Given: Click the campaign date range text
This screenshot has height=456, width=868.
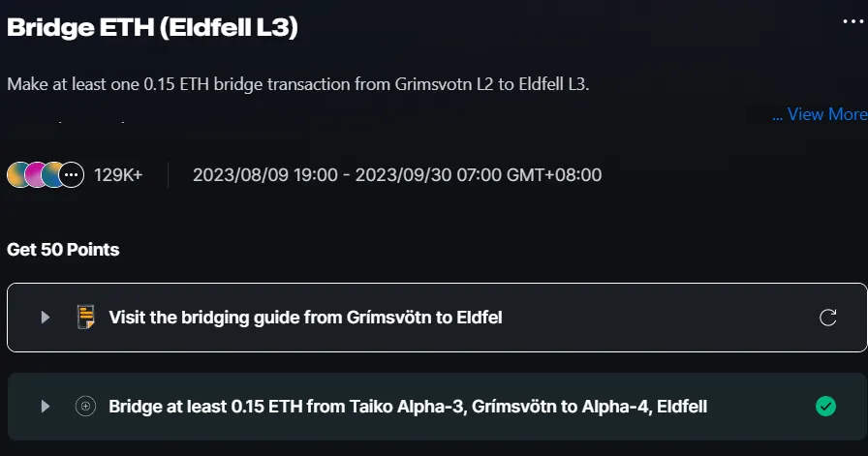Looking at the screenshot, I should [x=397, y=175].
